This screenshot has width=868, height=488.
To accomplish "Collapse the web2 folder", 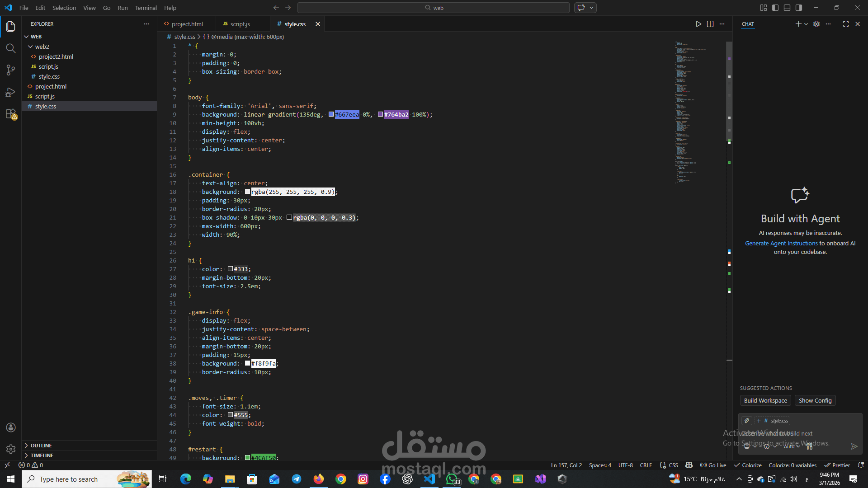I will coord(42,47).
